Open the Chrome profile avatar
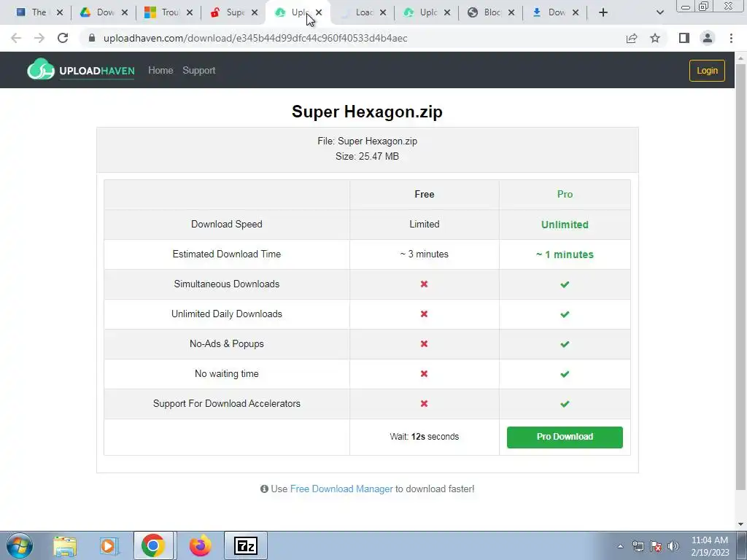This screenshot has height=560, width=747. (708, 38)
